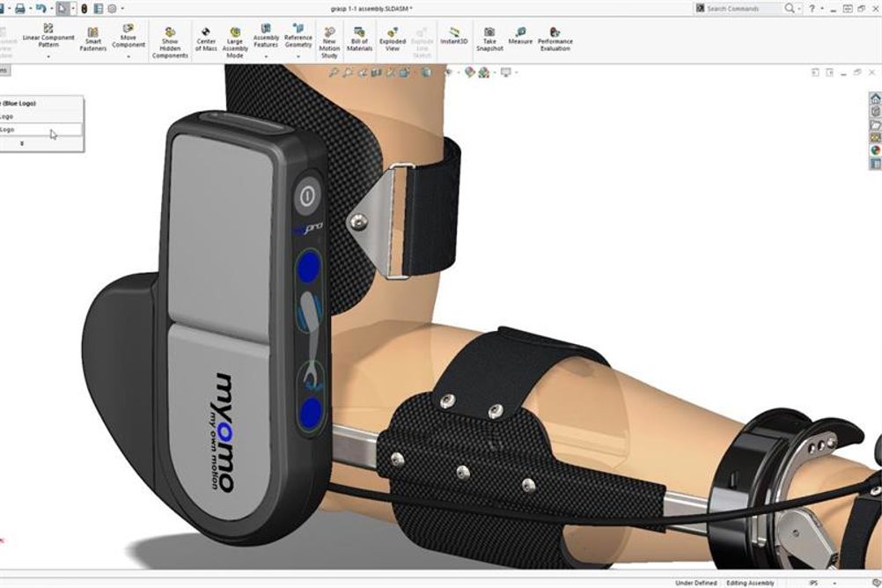Expand the configuration list chevron
Viewport: 882px width, 588px height.
[22, 143]
